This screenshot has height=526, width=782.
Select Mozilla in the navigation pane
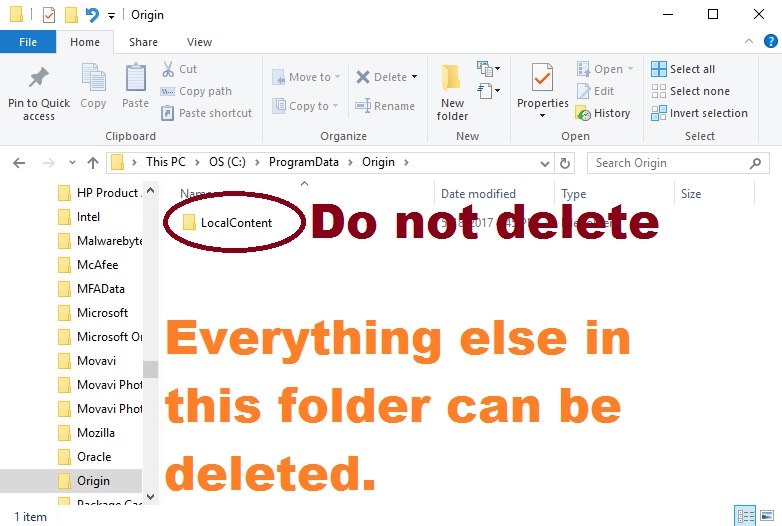coord(87,432)
